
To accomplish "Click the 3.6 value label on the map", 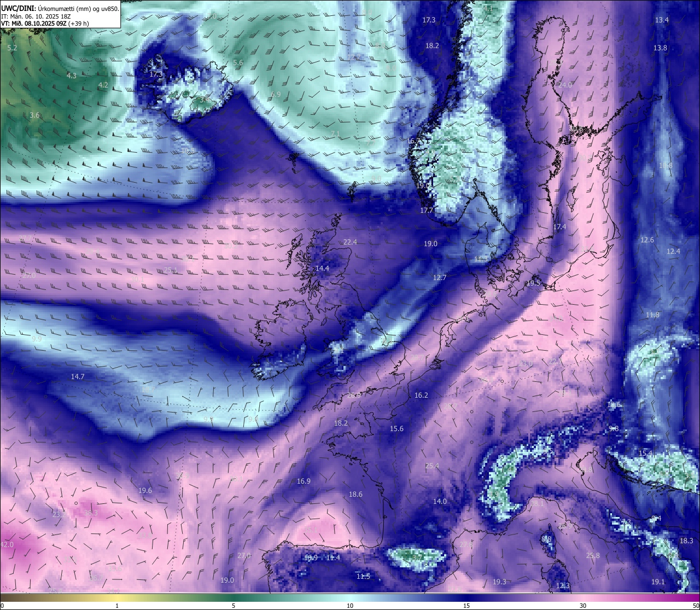I will click(34, 115).
